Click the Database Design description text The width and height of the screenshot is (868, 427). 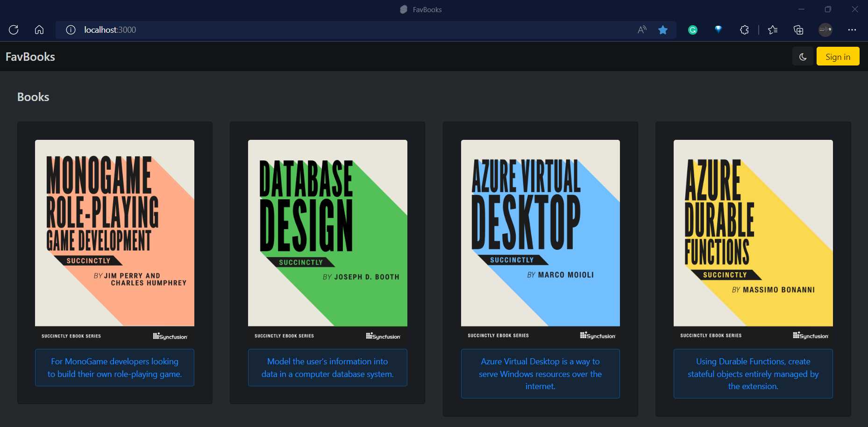click(327, 368)
